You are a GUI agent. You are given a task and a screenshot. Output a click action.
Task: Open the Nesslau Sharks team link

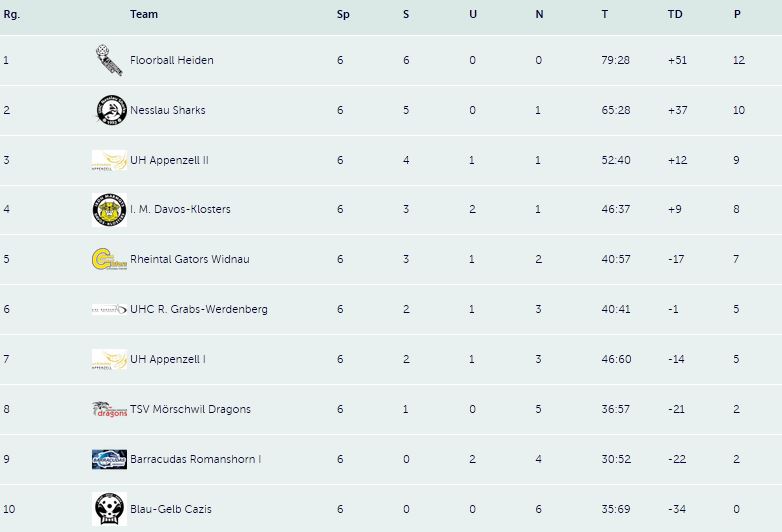pyautogui.click(x=168, y=110)
